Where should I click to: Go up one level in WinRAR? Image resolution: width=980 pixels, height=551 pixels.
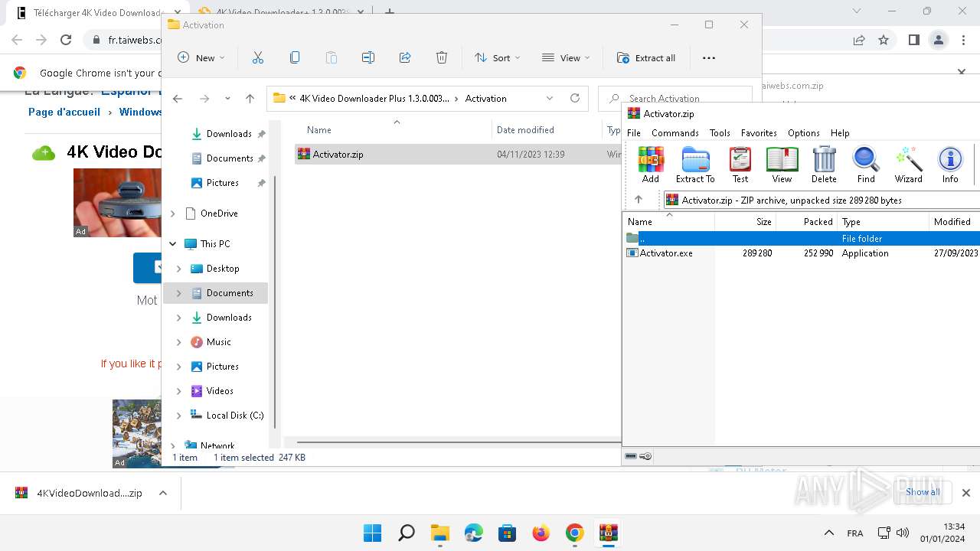[639, 200]
